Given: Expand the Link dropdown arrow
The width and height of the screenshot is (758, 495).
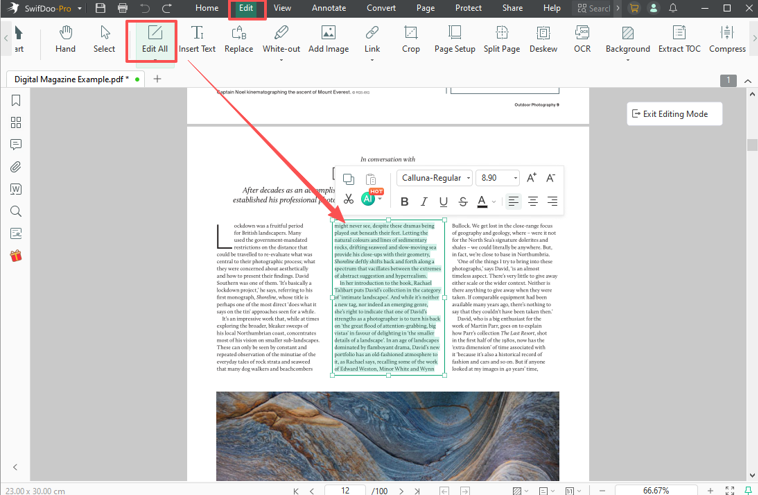Looking at the screenshot, I should pyautogui.click(x=372, y=60).
